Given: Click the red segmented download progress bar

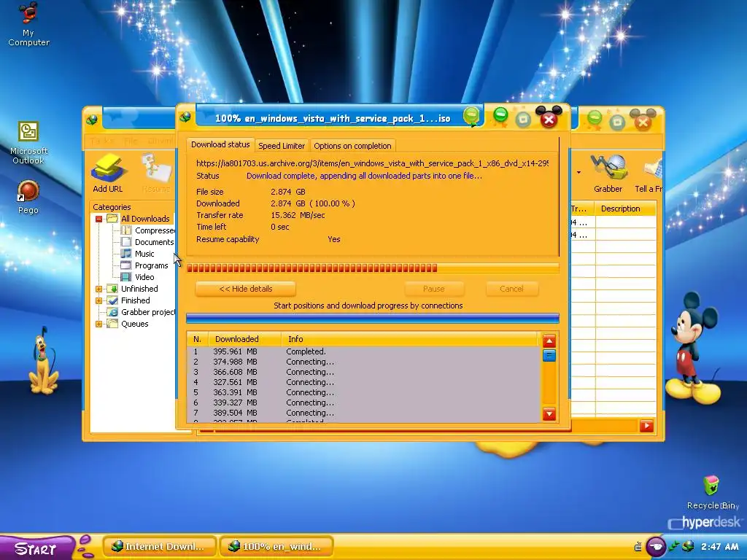Looking at the screenshot, I should point(372,268).
